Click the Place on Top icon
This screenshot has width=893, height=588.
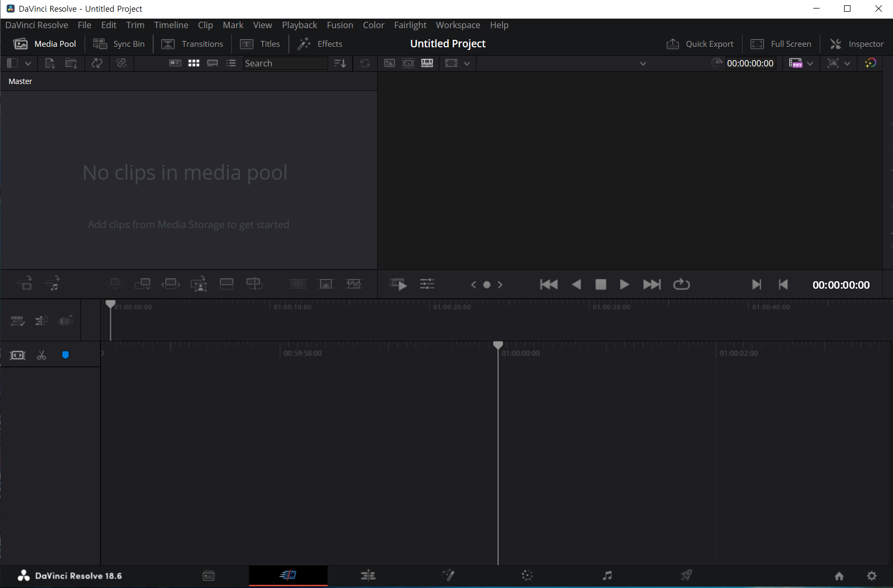point(227,284)
